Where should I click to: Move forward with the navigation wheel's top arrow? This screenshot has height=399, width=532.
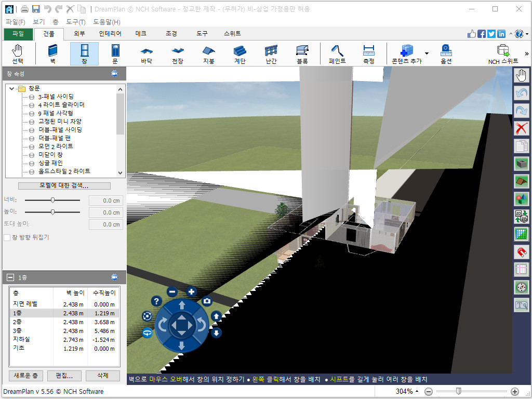[x=182, y=305]
